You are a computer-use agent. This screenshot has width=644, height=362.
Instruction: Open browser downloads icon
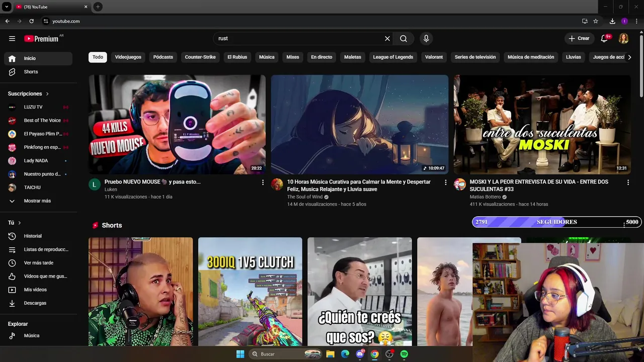pyautogui.click(x=612, y=21)
